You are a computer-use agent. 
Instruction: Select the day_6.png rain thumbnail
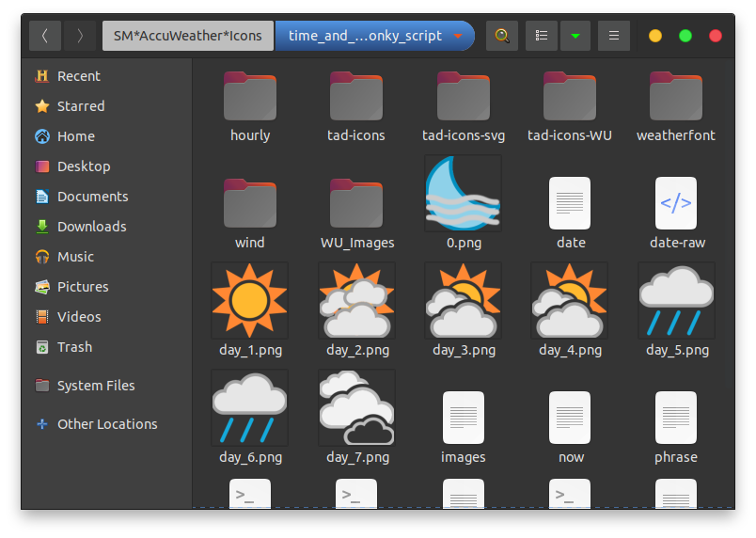[250, 408]
